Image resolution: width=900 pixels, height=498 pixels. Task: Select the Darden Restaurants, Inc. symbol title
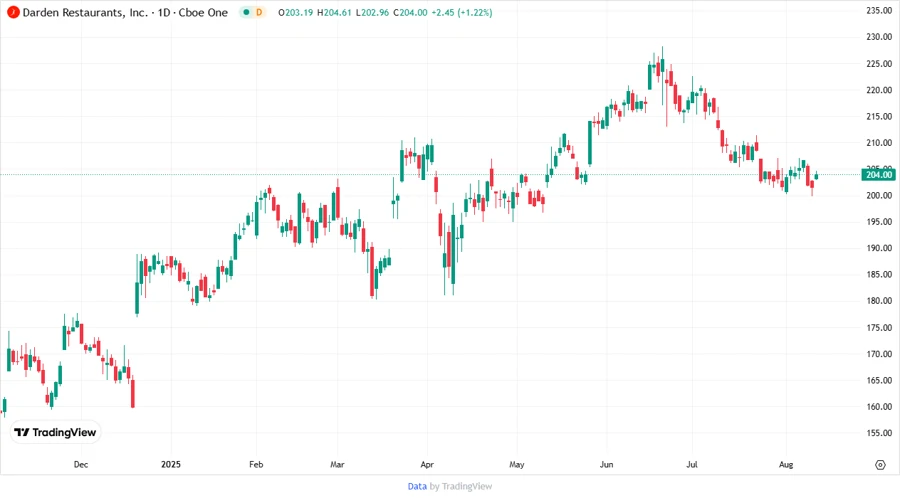tap(85, 12)
